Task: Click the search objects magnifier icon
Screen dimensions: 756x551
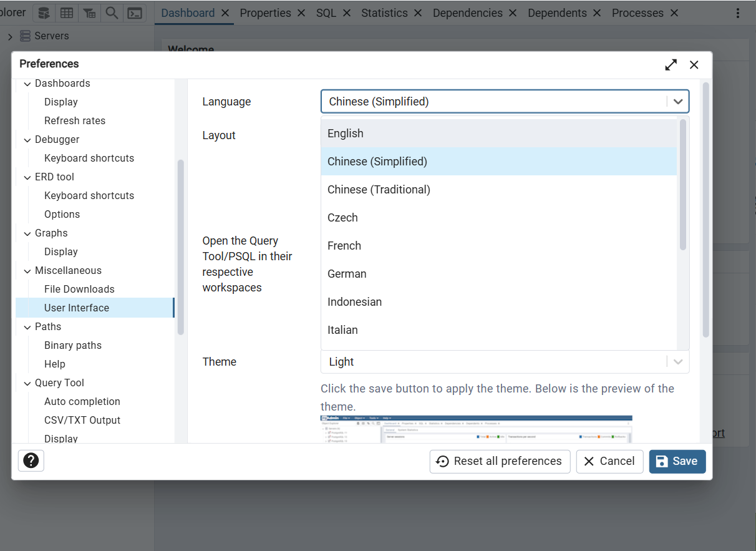Action: (x=112, y=13)
